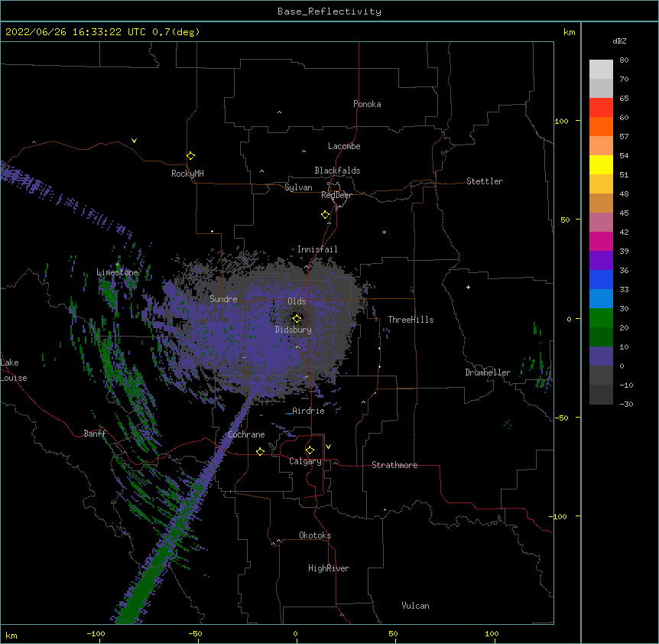Viewport: 659px width, 644px height.
Task: Click the -30 value in the dBZ legend
Action: tap(626, 404)
